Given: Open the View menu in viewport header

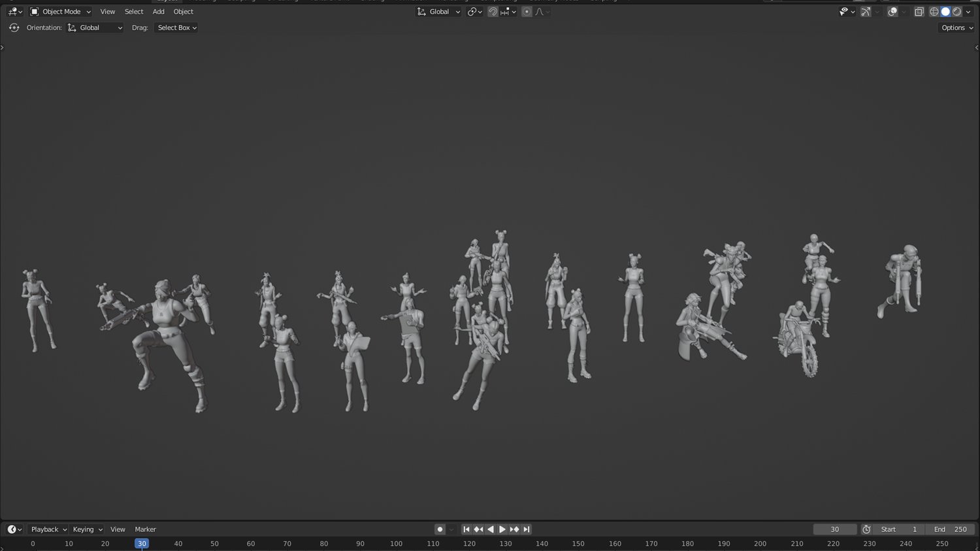Looking at the screenshot, I should tap(108, 12).
